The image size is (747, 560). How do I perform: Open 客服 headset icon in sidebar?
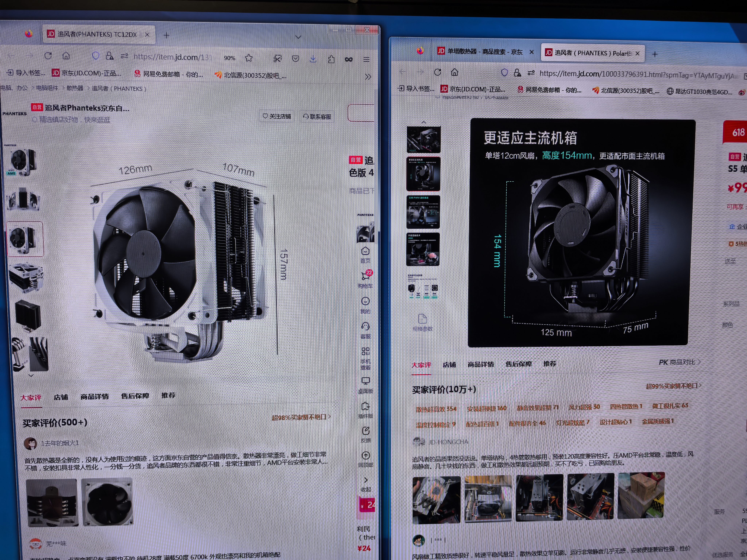(x=365, y=330)
